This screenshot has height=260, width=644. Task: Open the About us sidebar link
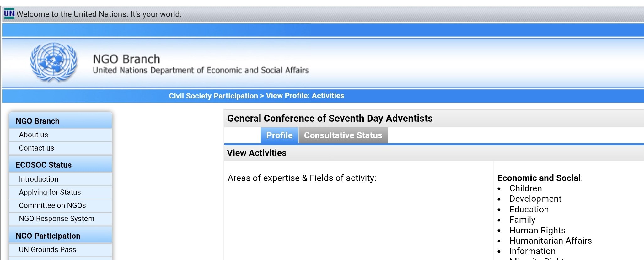point(34,135)
